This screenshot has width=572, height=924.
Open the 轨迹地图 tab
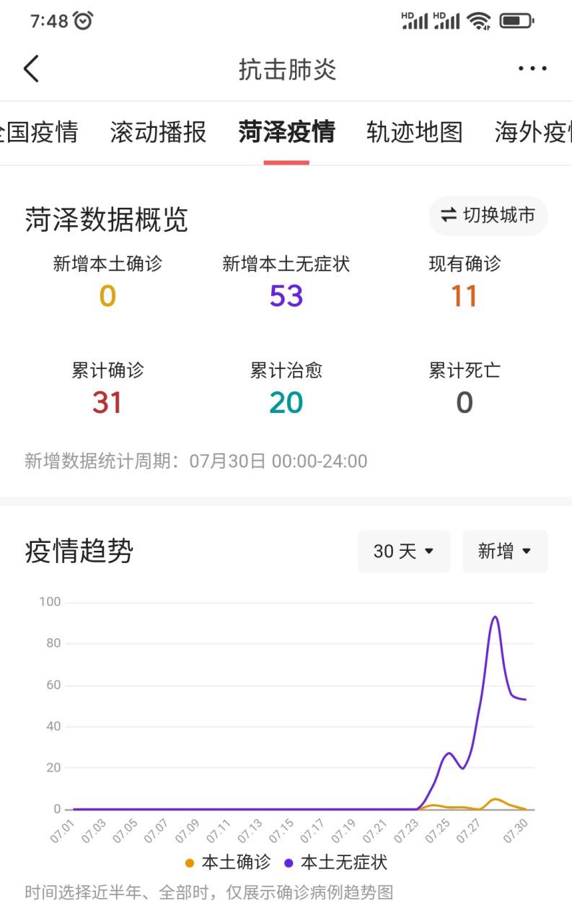(414, 132)
